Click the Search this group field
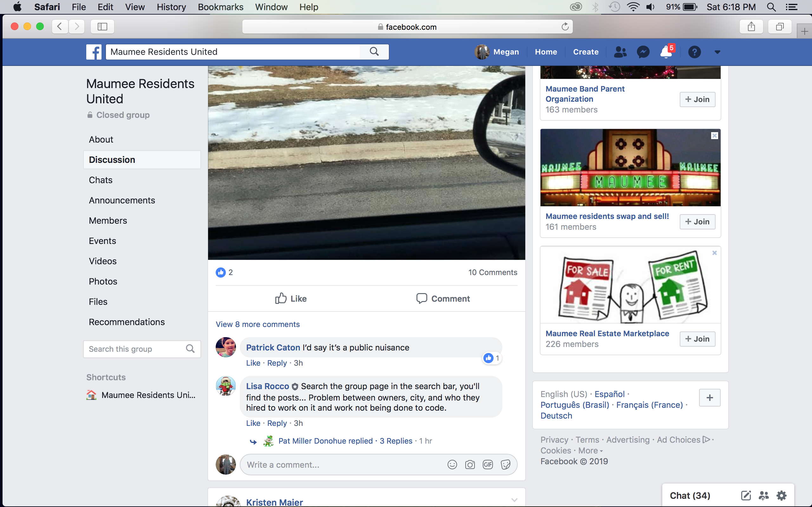 [134, 349]
